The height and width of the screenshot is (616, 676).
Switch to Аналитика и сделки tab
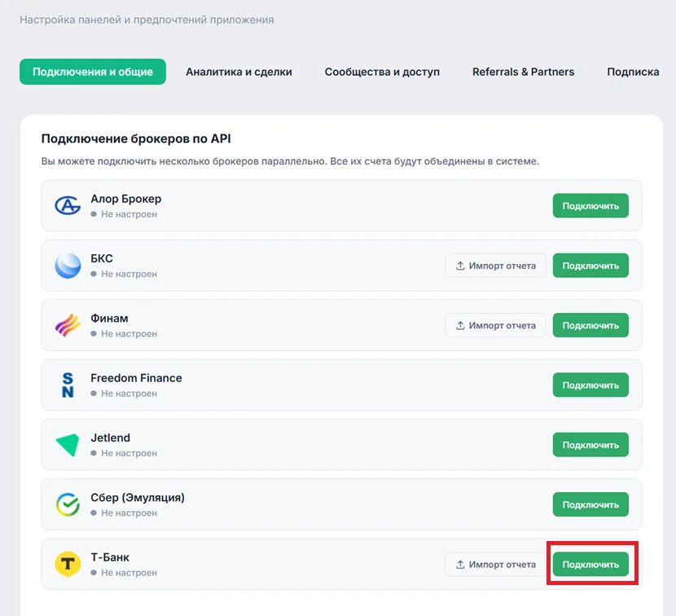click(x=239, y=72)
